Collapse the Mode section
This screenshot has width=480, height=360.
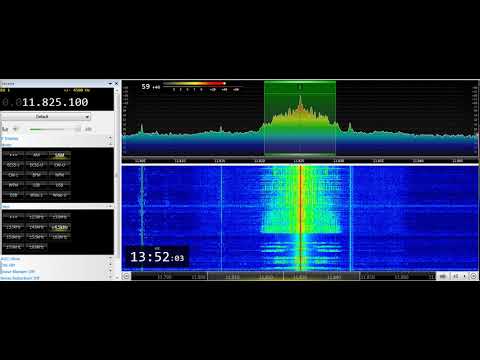110,144
